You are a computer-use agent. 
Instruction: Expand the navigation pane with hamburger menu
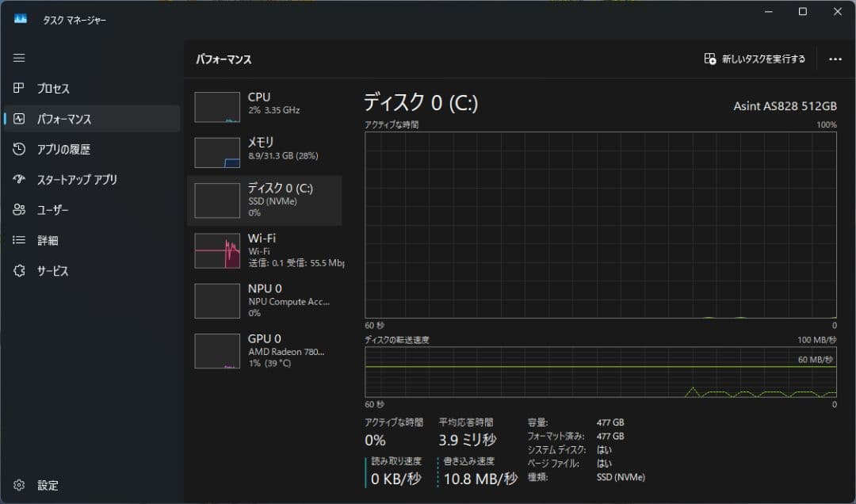click(x=19, y=57)
